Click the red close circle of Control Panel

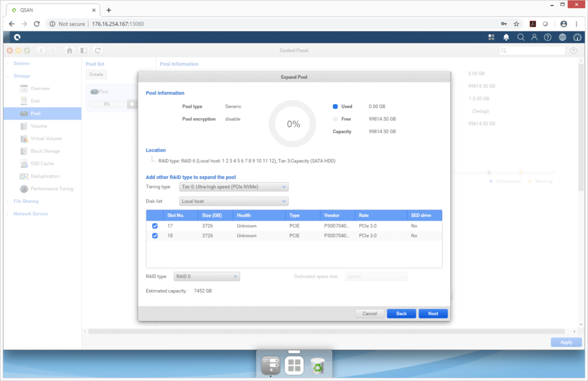[x=10, y=51]
